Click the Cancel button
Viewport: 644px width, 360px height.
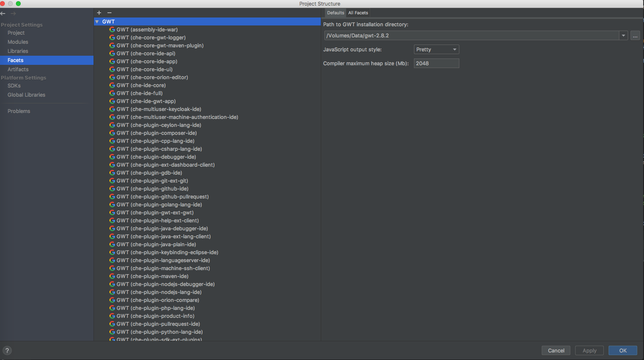pos(556,350)
